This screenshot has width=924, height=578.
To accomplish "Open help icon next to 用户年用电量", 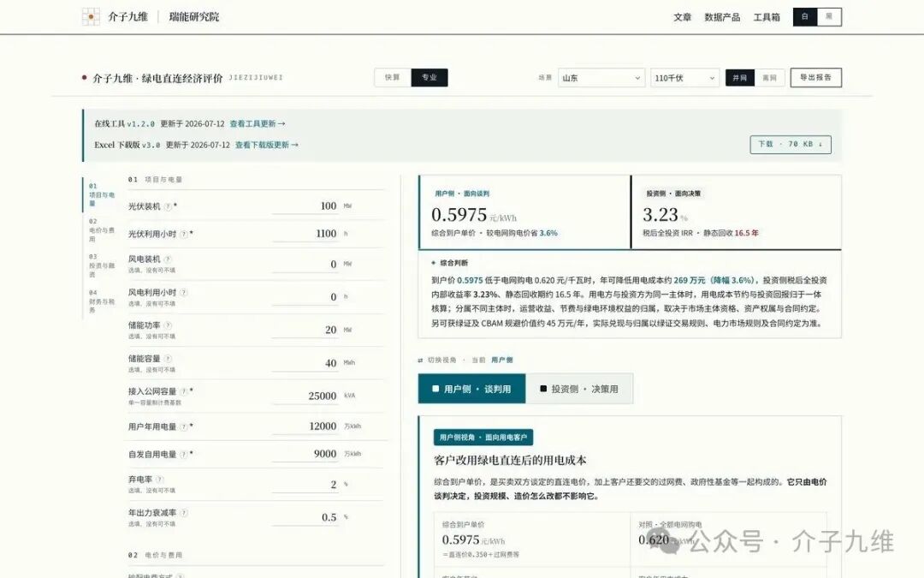I will coord(184,426).
